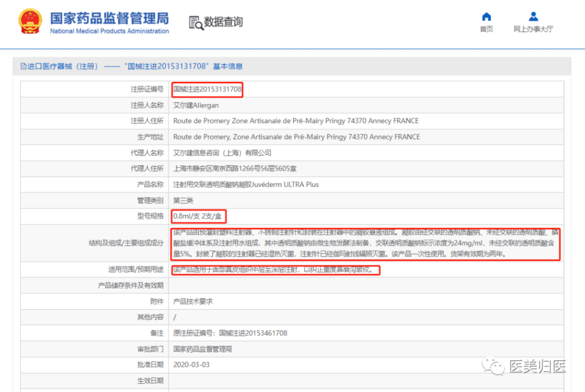The height and width of the screenshot is (392, 585).
Task: Open the 首页 link
Action: (x=486, y=29)
